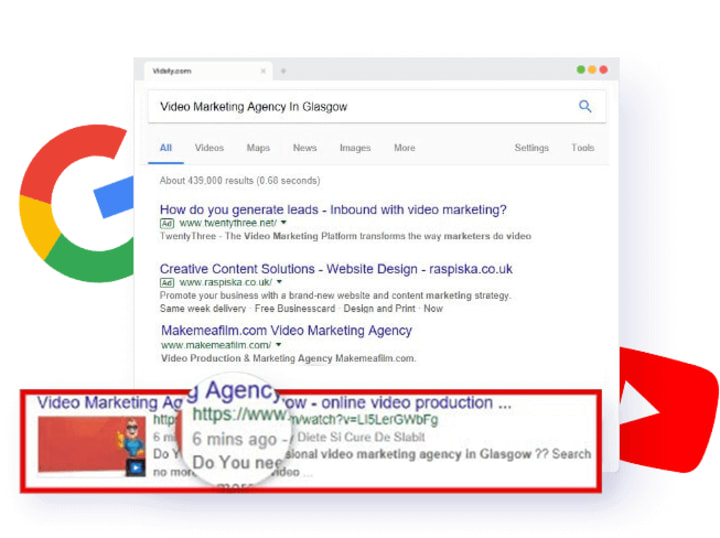This screenshot has height=538, width=720.
Task: Switch to the Videos search tab
Action: pyautogui.click(x=209, y=148)
